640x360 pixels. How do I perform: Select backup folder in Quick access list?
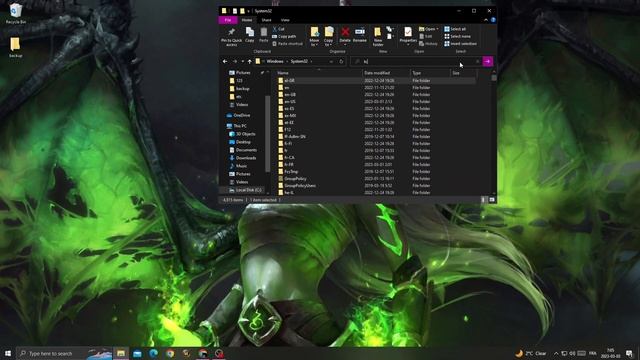[x=240, y=89]
